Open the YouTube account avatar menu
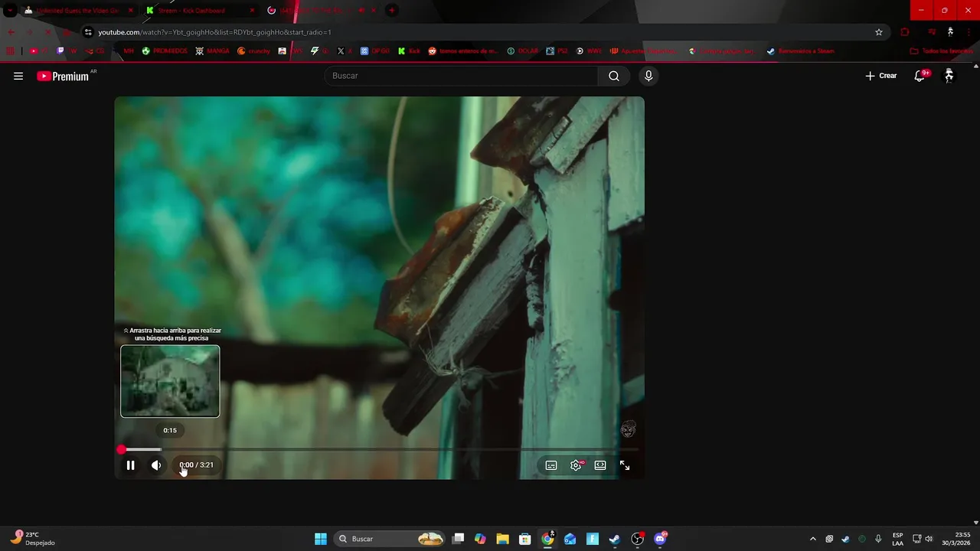The height and width of the screenshot is (551, 980). click(x=949, y=76)
